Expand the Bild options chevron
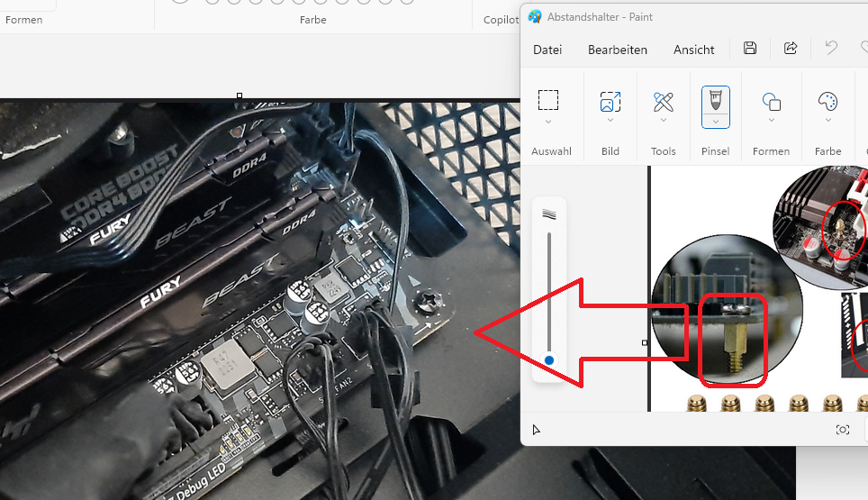 click(x=610, y=120)
